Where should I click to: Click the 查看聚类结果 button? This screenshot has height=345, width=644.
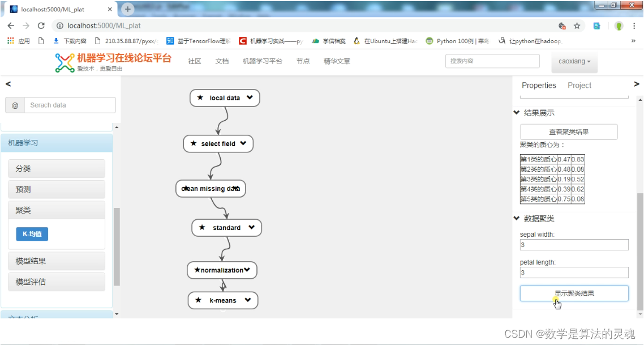coord(568,131)
